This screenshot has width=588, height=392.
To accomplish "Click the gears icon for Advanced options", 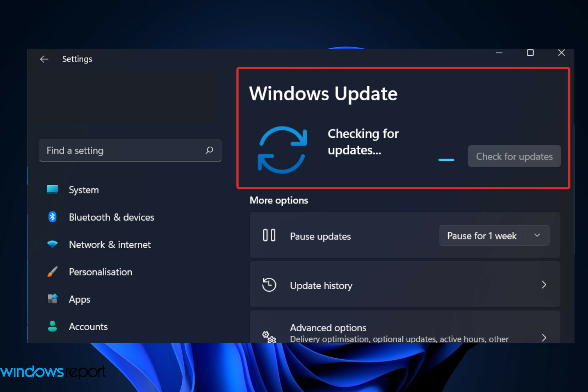I will click(x=269, y=337).
